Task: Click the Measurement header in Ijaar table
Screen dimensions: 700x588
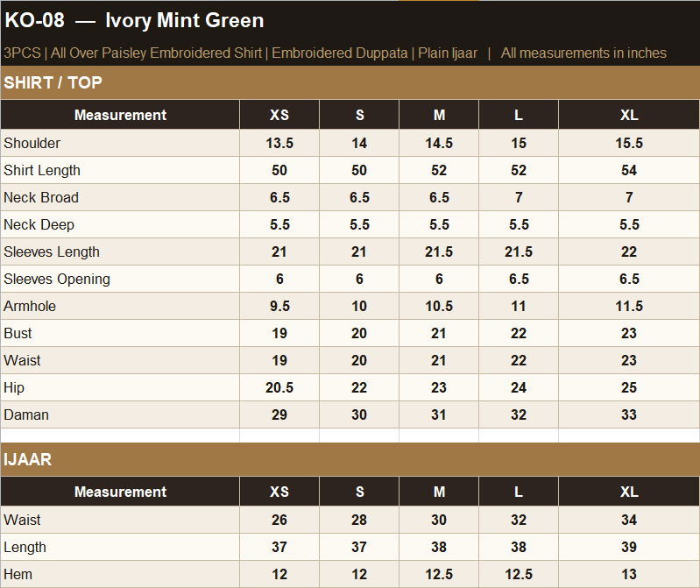Action: pos(120,492)
